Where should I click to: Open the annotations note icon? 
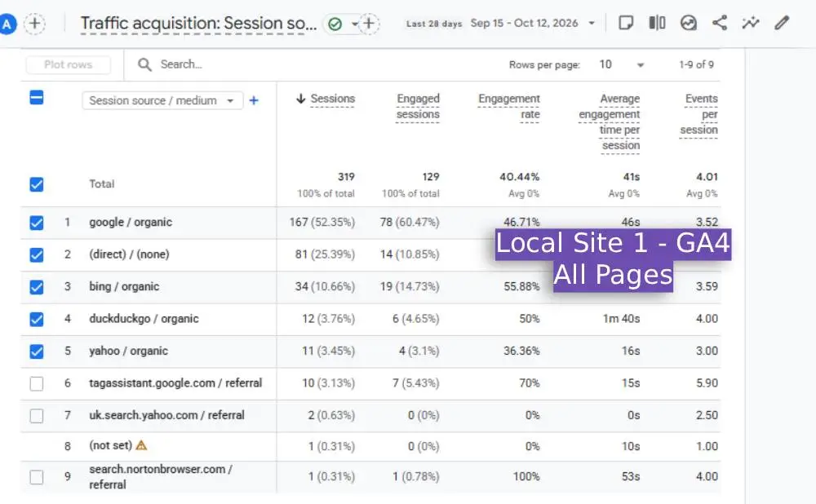626,23
